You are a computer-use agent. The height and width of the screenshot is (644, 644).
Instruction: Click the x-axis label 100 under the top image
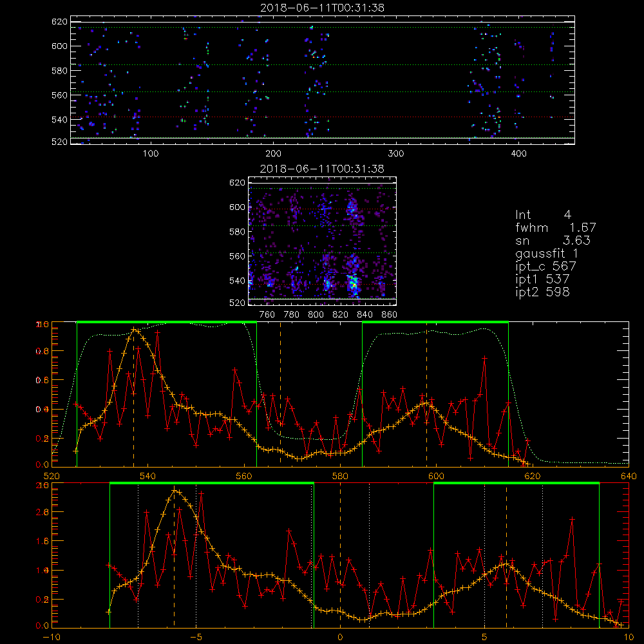(x=151, y=154)
